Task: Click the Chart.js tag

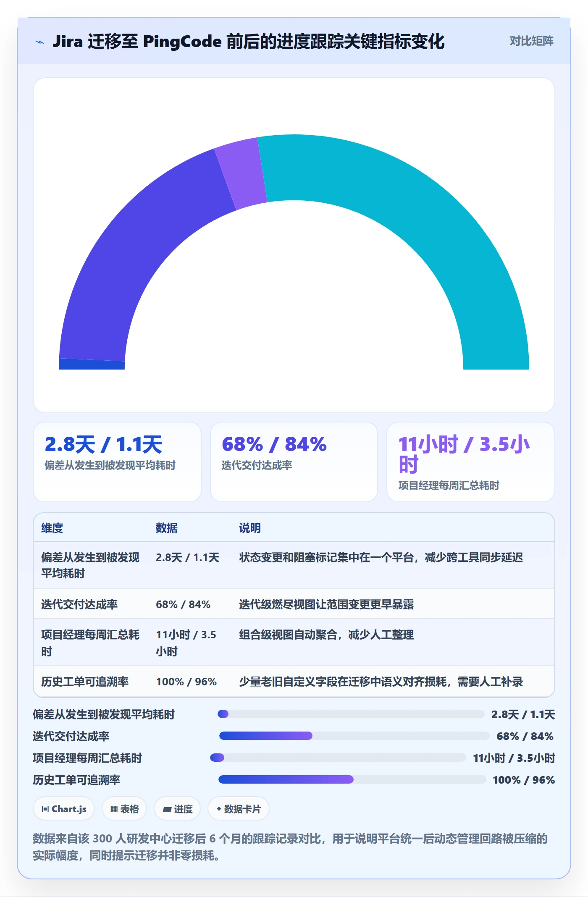Action: (x=64, y=809)
